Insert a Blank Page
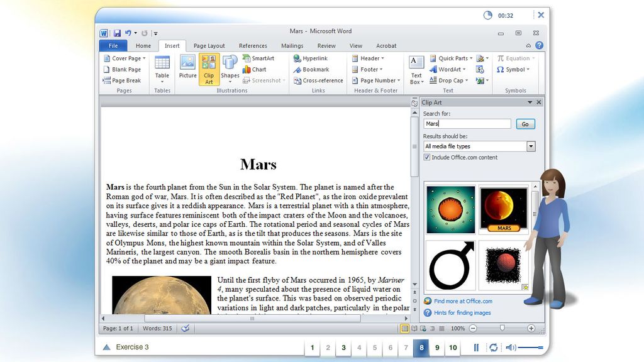Image resolution: width=644 pixels, height=362 pixels. pos(123,69)
